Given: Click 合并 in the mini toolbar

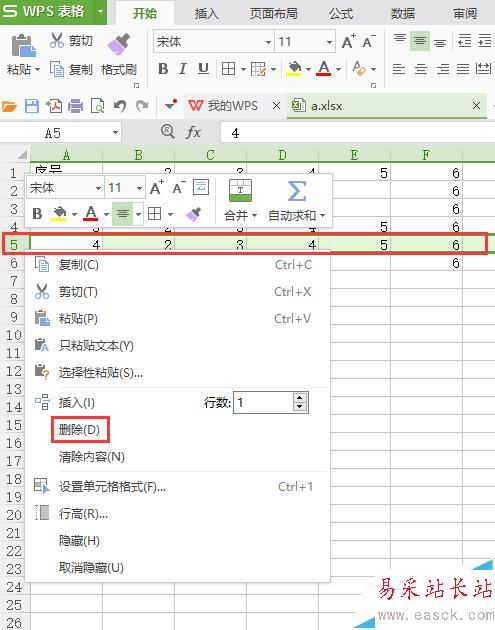Looking at the screenshot, I should (x=240, y=200).
